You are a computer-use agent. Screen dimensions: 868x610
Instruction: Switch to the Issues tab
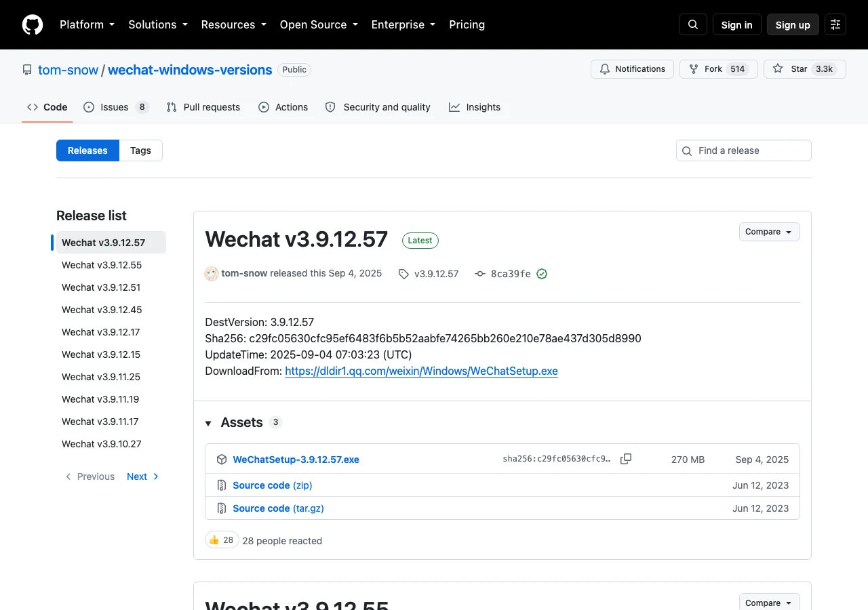(116, 107)
